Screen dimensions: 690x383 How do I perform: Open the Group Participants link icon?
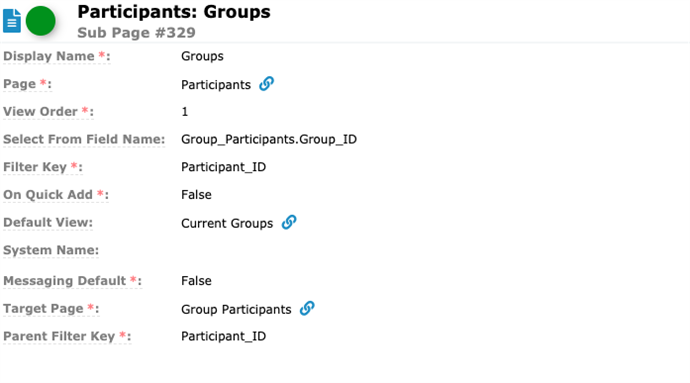coord(307,308)
